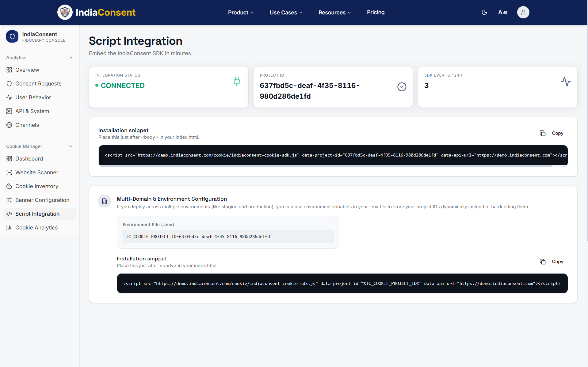Click the Overview grid icon
The image size is (588, 367).
click(9, 70)
